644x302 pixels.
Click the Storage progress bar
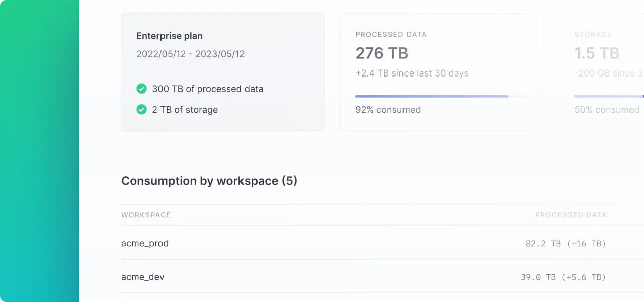pyautogui.click(x=608, y=96)
